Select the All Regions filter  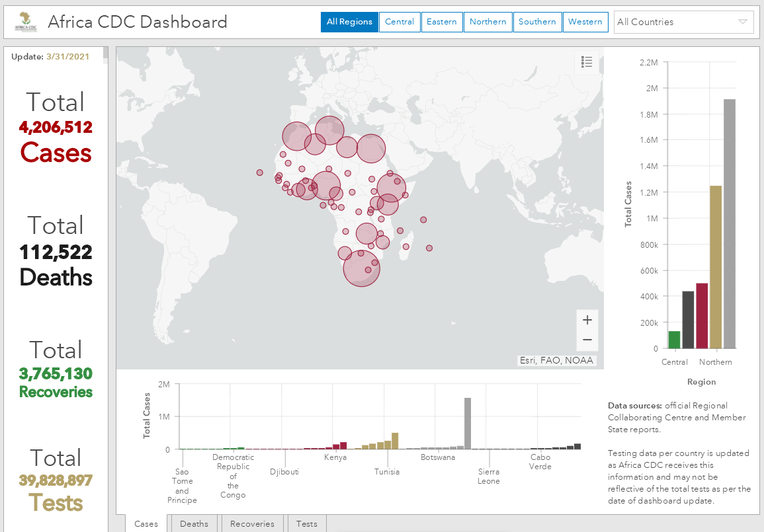[x=349, y=22]
